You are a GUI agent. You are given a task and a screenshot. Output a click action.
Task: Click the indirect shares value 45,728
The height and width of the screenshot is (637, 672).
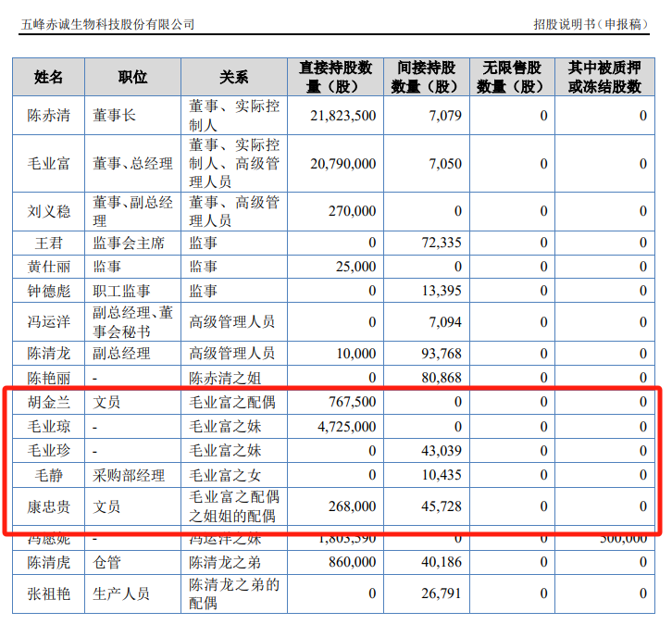442,506
